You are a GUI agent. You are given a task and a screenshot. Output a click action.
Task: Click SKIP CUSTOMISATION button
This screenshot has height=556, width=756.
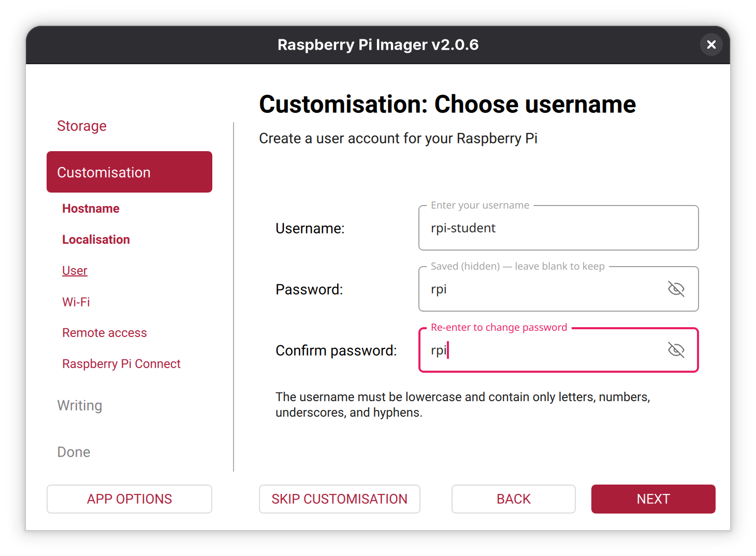(339, 499)
